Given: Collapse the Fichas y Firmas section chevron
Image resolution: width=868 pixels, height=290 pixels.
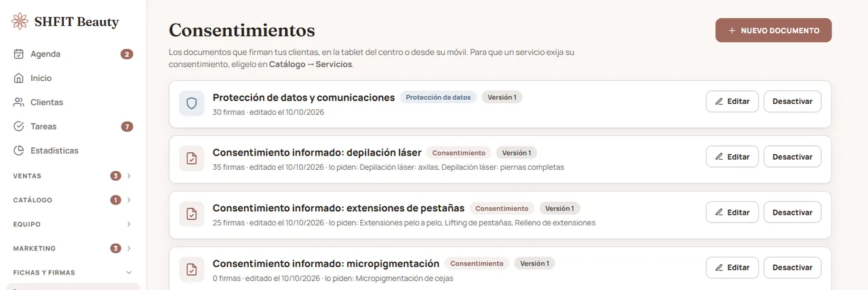Looking at the screenshot, I should [130, 272].
